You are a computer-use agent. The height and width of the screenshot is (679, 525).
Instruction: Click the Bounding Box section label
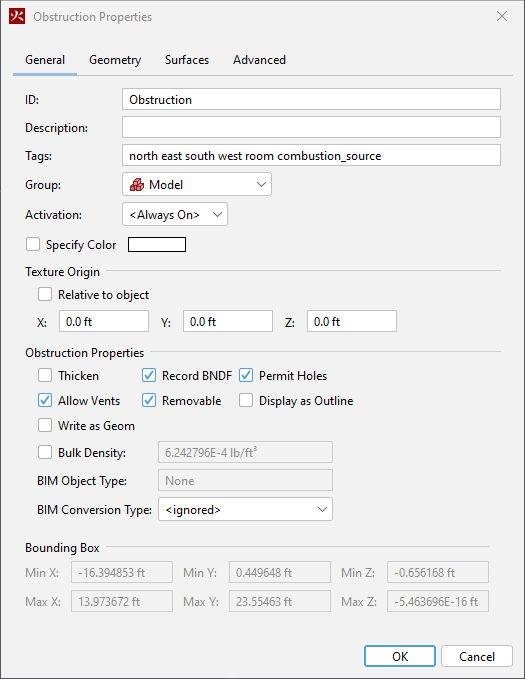pos(62,548)
